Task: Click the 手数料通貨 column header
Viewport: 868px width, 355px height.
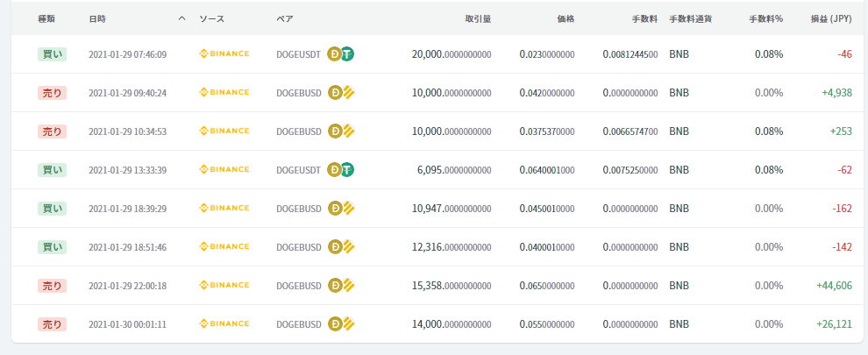Action: (x=691, y=18)
